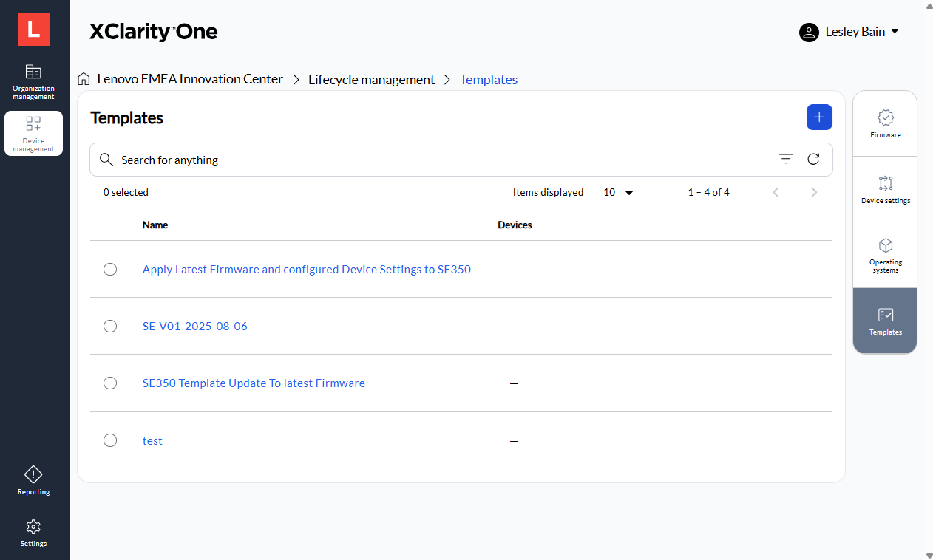Image resolution: width=933 pixels, height=560 pixels.
Task: Open the Firmware panel
Action: click(885, 123)
